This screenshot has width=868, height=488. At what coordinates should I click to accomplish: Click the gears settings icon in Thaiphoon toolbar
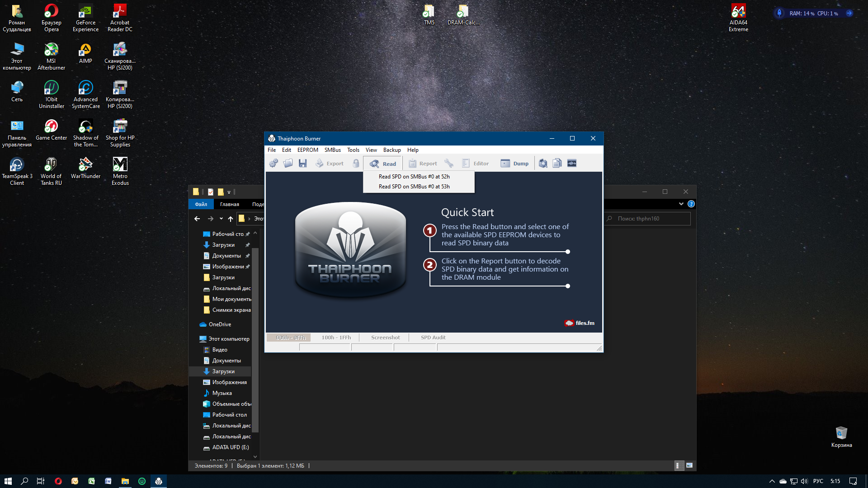pos(274,164)
